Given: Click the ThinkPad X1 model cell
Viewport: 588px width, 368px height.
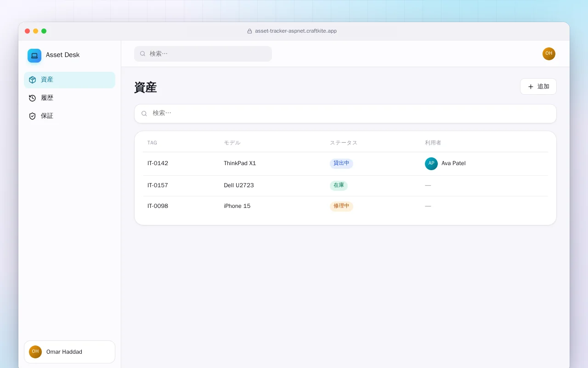Looking at the screenshot, I should click(240, 163).
